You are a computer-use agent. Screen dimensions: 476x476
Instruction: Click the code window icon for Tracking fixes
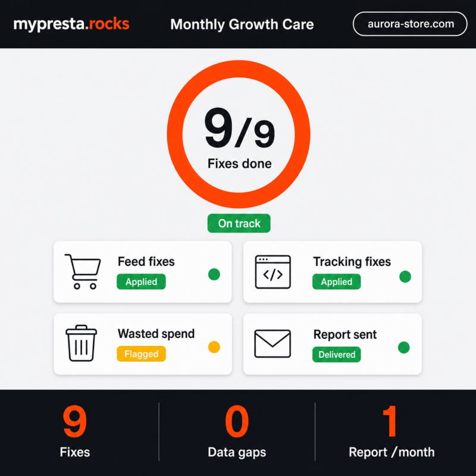(273, 272)
